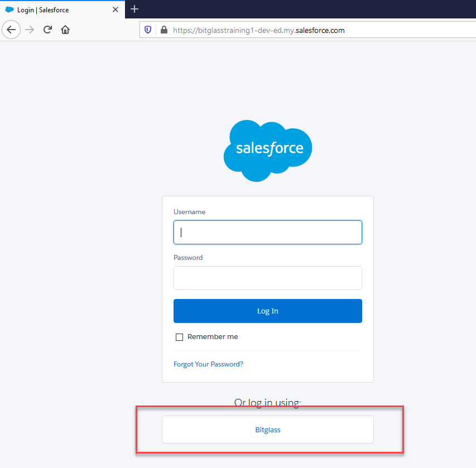Reload the Salesforce login page
Viewport: 476px width, 468px height.
tap(47, 30)
